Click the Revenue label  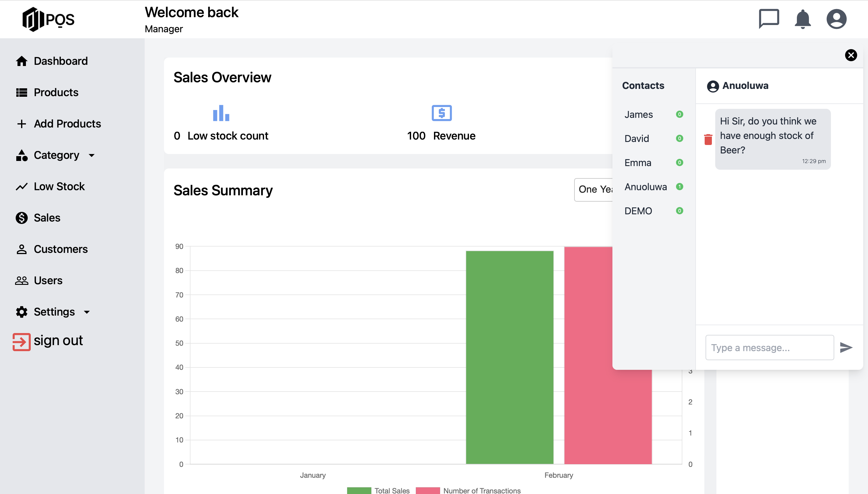point(454,136)
